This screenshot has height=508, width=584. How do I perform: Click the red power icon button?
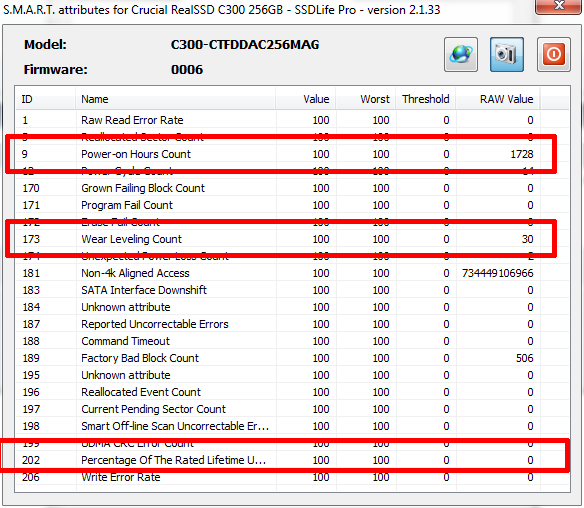553,54
